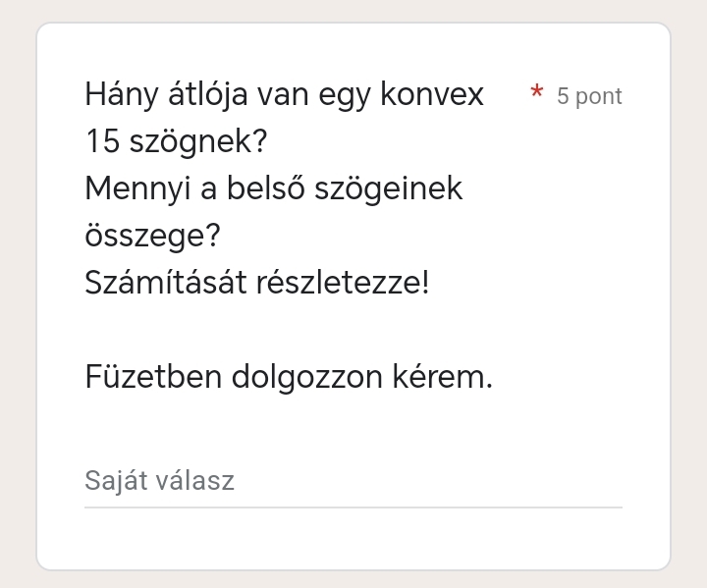This screenshot has width=707, height=588.
Task: Click the underline beneath the answer field
Action: coord(353,508)
